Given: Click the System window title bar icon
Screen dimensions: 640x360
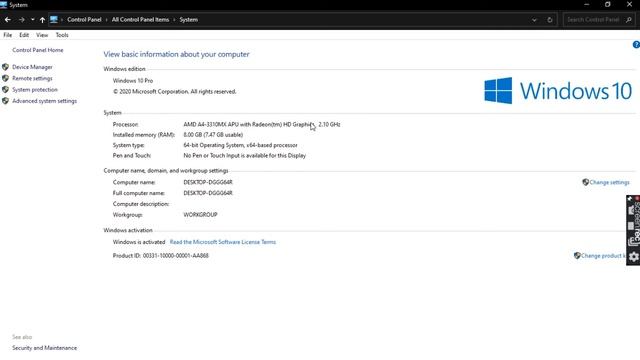Looking at the screenshot, I should [x=4, y=5].
